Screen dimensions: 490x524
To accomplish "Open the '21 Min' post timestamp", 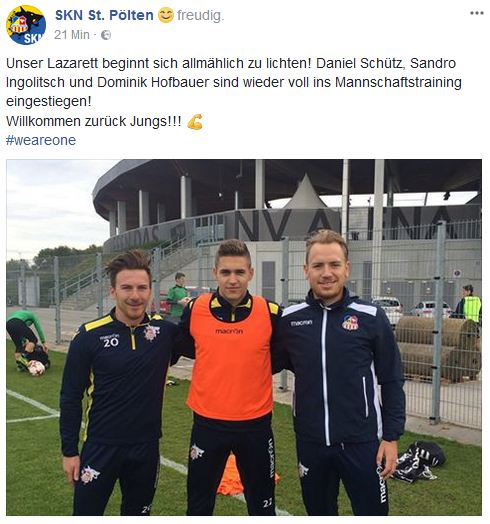I will coord(72,34).
